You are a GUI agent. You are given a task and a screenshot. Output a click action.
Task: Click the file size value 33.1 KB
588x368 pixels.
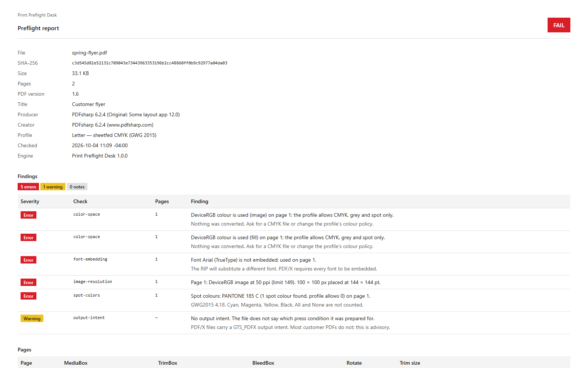[x=80, y=73]
